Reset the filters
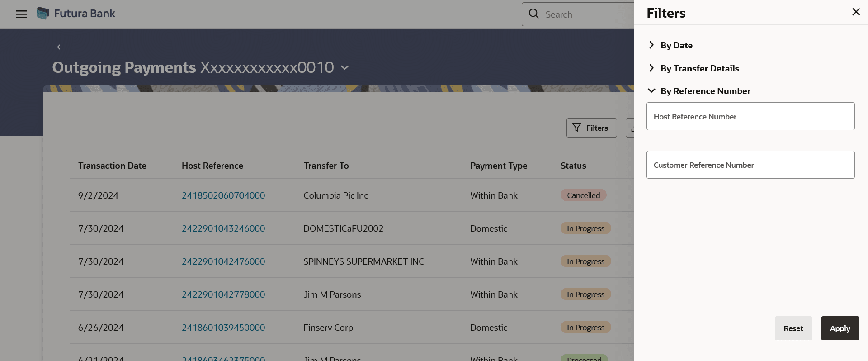This screenshot has height=361, width=868. point(793,328)
